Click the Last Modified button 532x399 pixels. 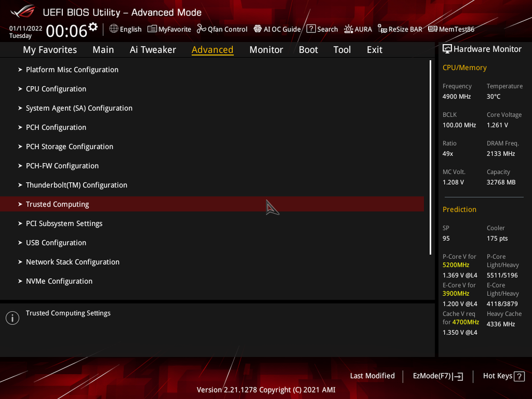point(372,376)
